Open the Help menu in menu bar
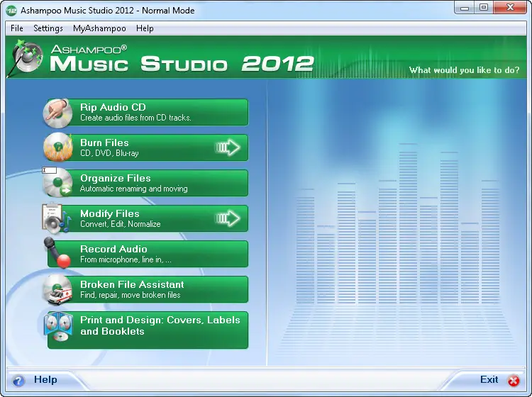 click(x=145, y=28)
